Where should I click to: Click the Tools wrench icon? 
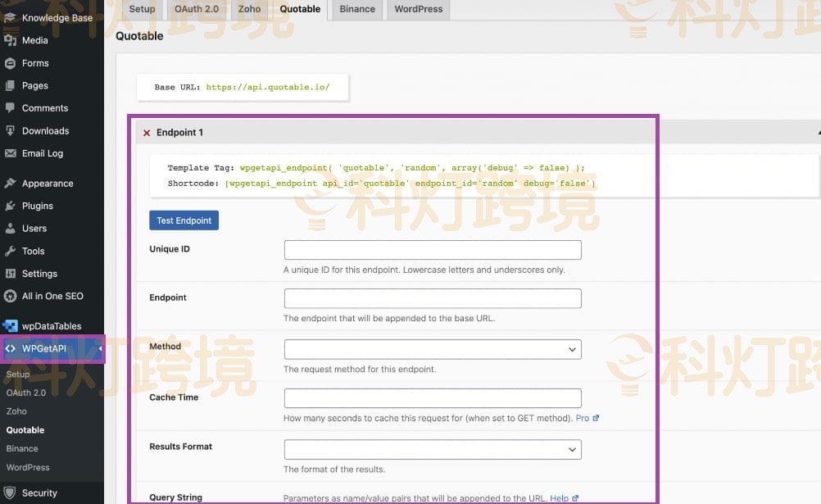pyautogui.click(x=10, y=251)
